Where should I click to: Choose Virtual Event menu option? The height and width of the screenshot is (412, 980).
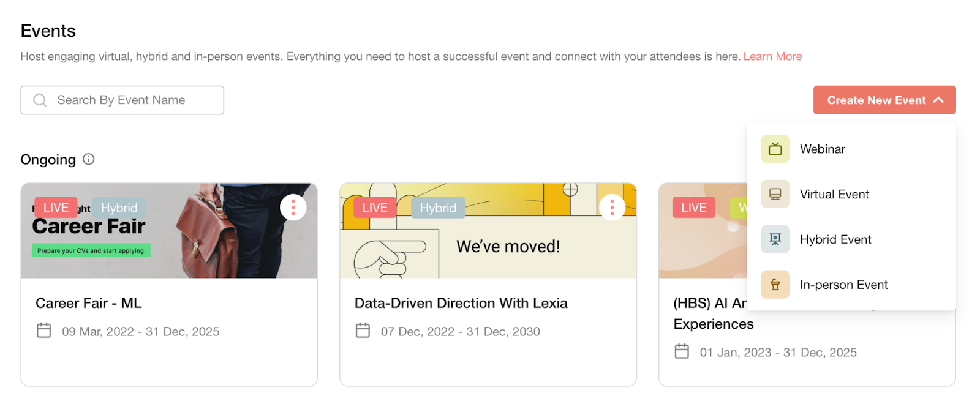834,195
